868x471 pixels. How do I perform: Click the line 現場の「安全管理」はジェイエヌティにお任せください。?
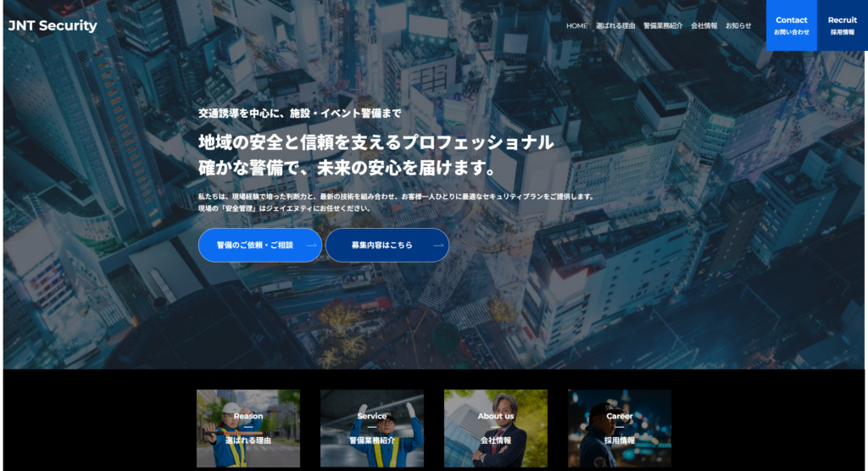coord(285,208)
